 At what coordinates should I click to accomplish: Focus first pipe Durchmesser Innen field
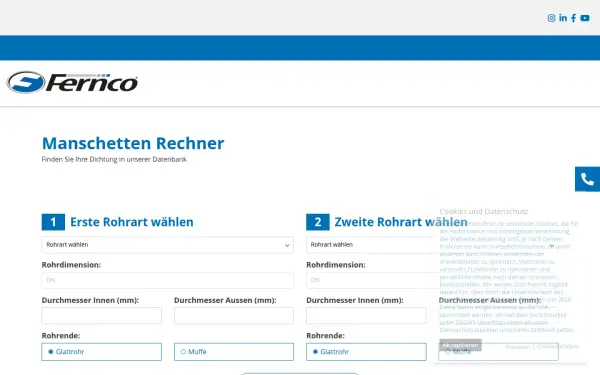point(101,316)
